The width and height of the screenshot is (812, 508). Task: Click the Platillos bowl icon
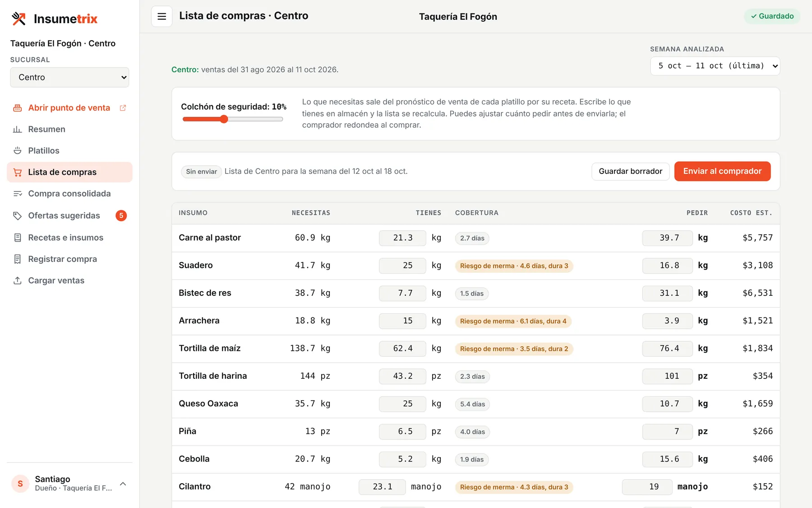[x=18, y=150]
